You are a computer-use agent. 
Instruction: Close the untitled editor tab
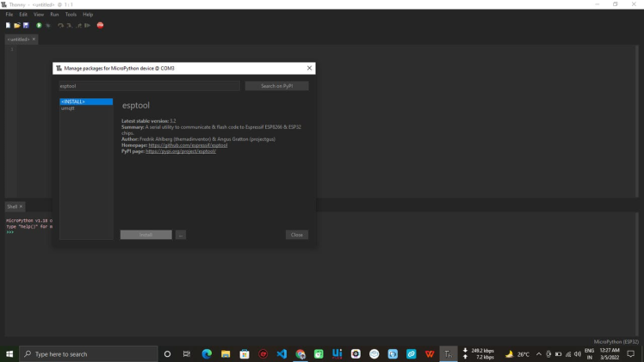pyautogui.click(x=34, y=39)
